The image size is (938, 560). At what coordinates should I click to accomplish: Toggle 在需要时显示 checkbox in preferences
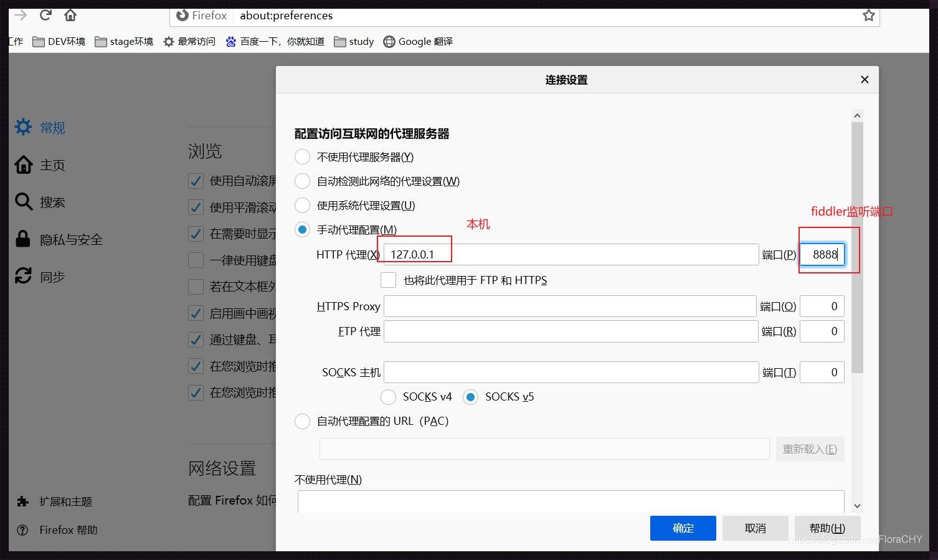196,234
